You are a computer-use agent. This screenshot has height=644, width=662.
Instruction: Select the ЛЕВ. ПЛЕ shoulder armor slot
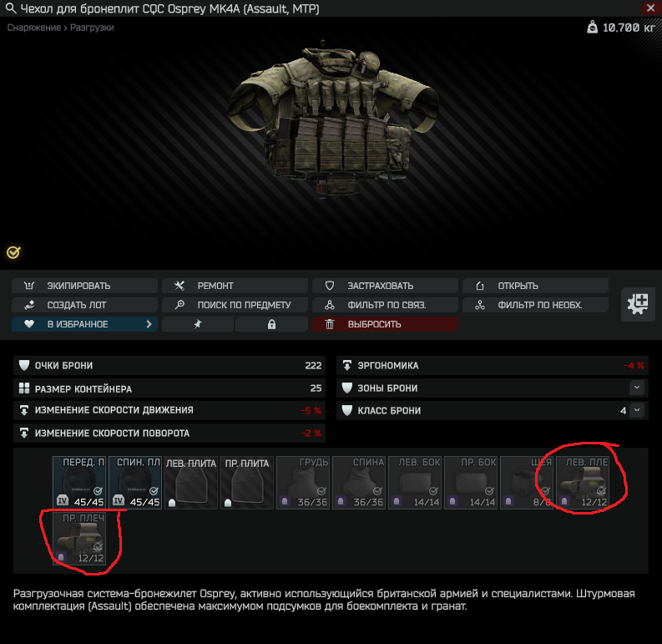[583, 483]
